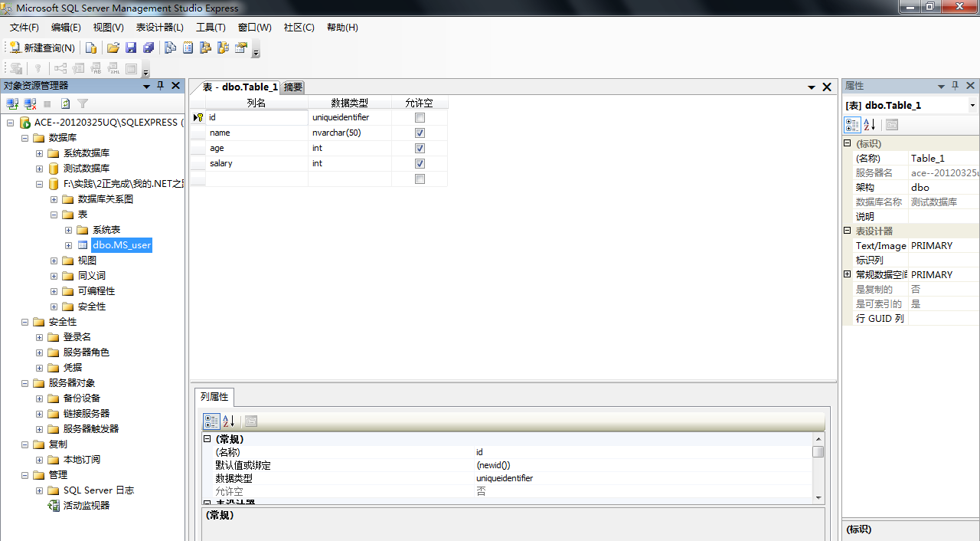
Task: Toggle allow nulls checkbox for name row
Action: (420, 133)
